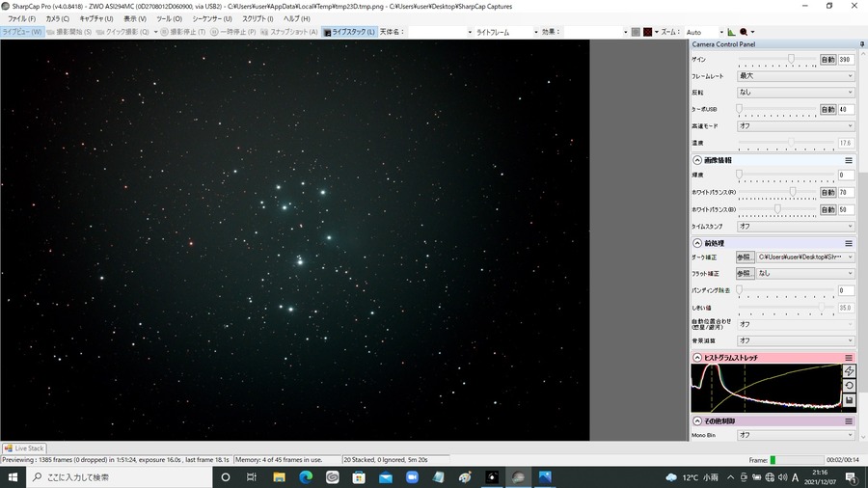Open the Mono Bin dropdown

(x=796, y=435)
